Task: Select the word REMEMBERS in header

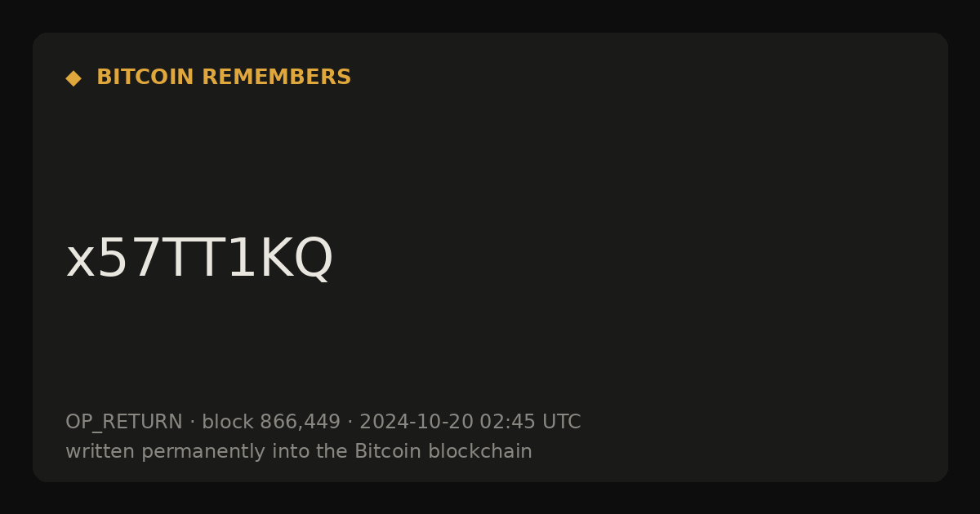Action: coord(276,78)
